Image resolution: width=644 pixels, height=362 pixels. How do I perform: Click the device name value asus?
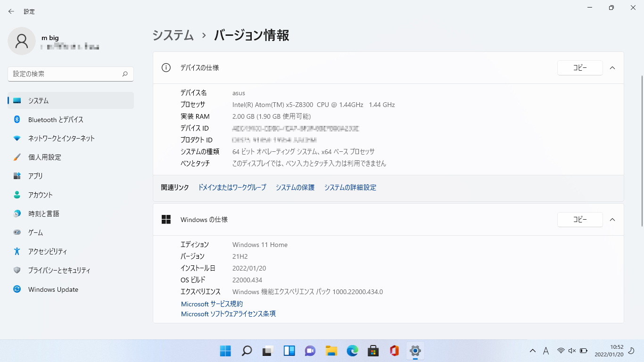point(239,93)
